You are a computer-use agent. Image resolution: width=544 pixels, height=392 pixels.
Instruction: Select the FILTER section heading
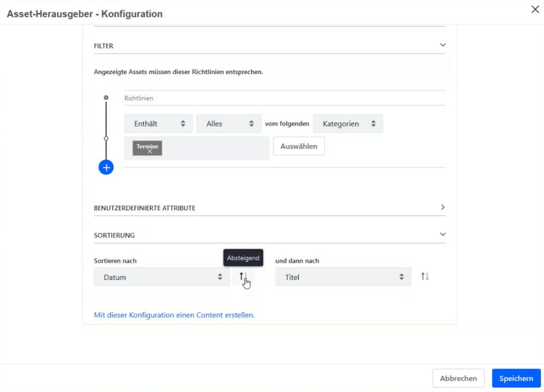pos(104,46)
